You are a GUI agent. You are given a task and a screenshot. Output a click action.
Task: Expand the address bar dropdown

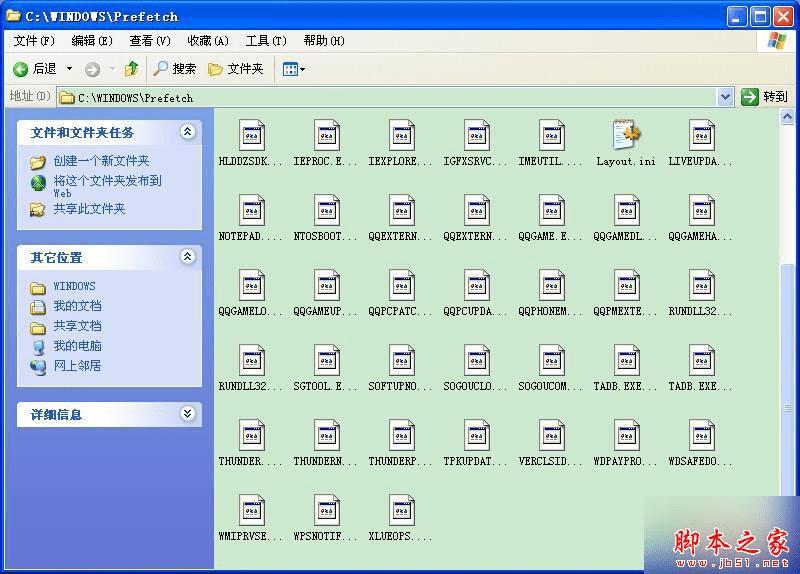(725, 97)
